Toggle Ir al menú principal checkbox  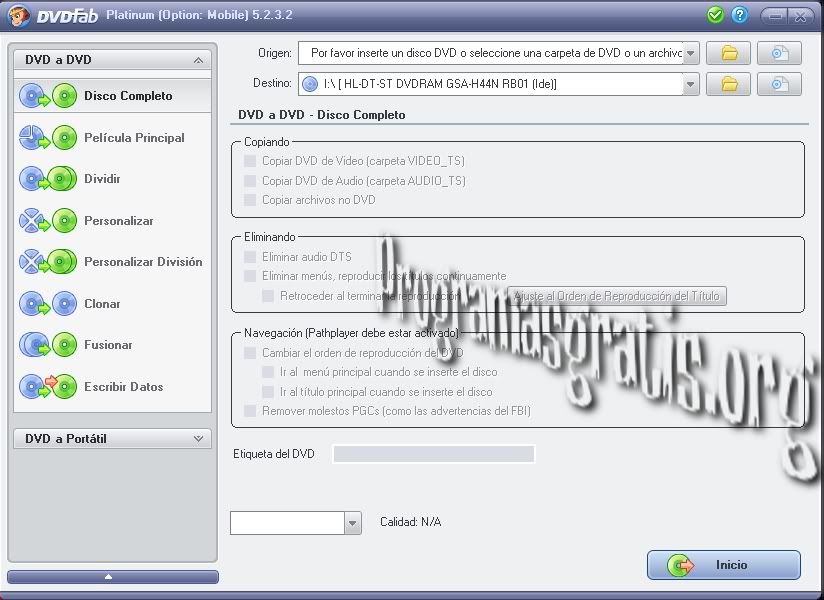268,372
